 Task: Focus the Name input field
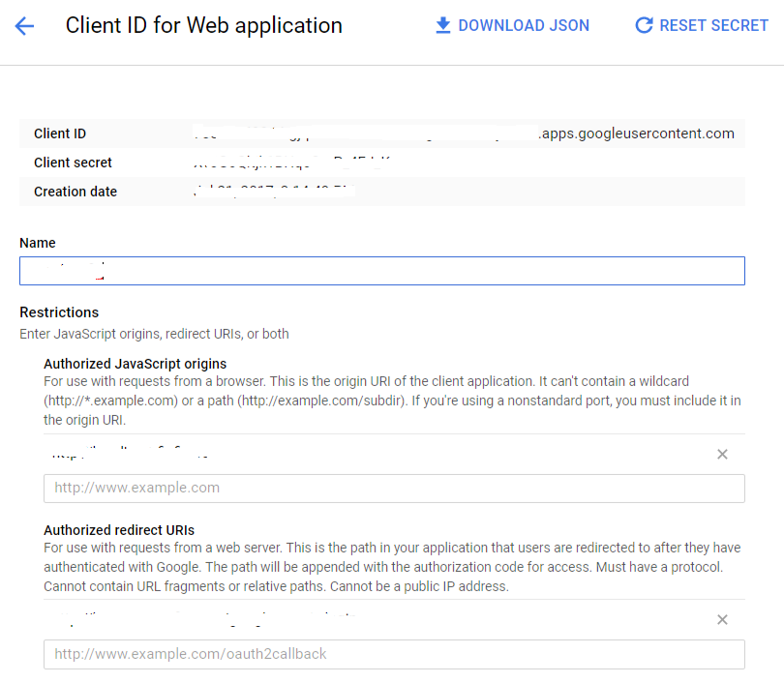(x=382, y=271)
